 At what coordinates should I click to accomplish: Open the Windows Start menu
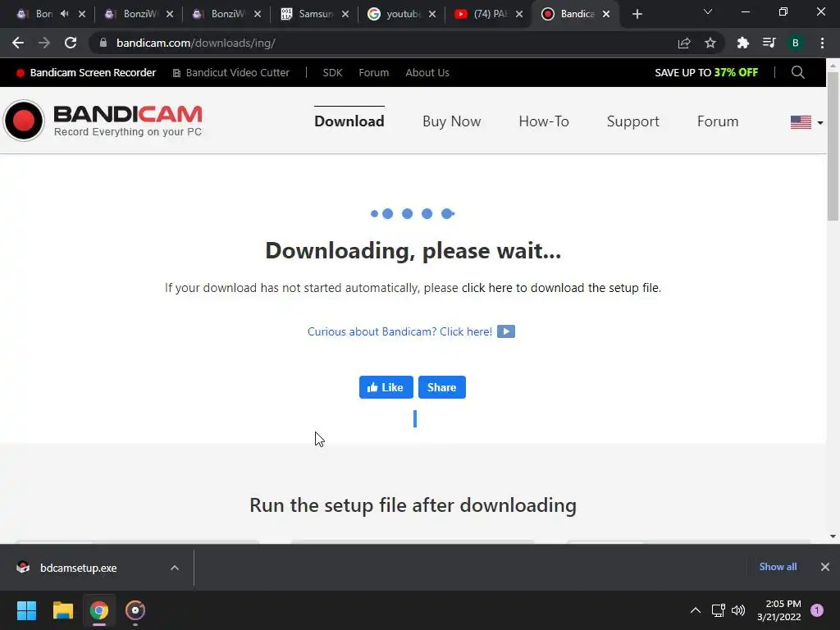point(26,610)
